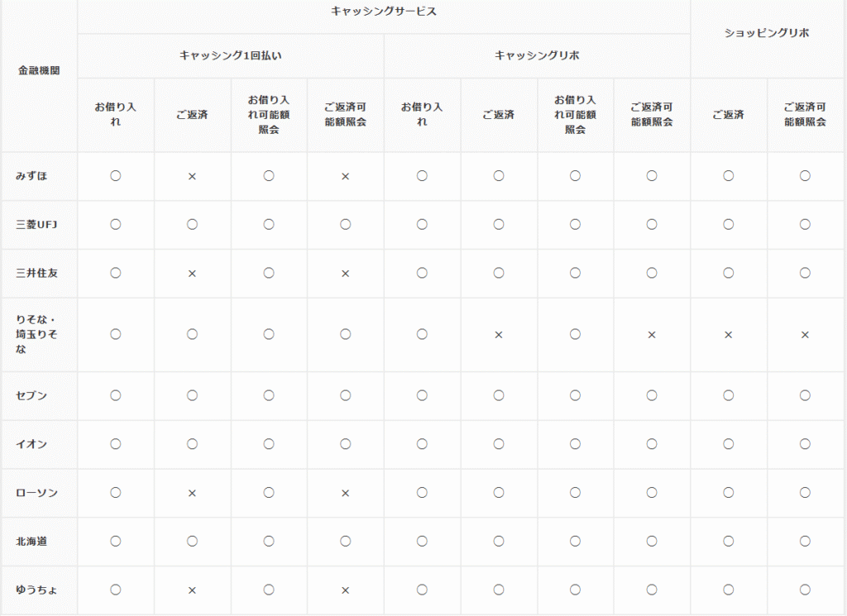Select the 三菱UFJ row label
Viewport: 847px width, 616px height.
(x=36, y=225)
